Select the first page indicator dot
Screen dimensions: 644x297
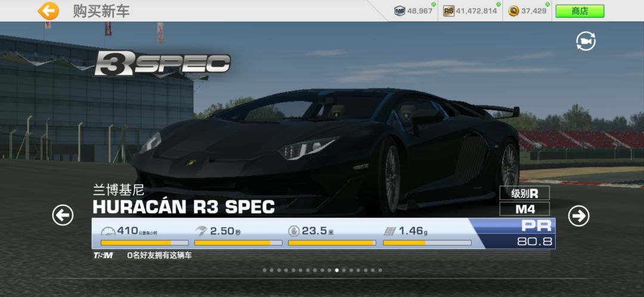point(265,270)
